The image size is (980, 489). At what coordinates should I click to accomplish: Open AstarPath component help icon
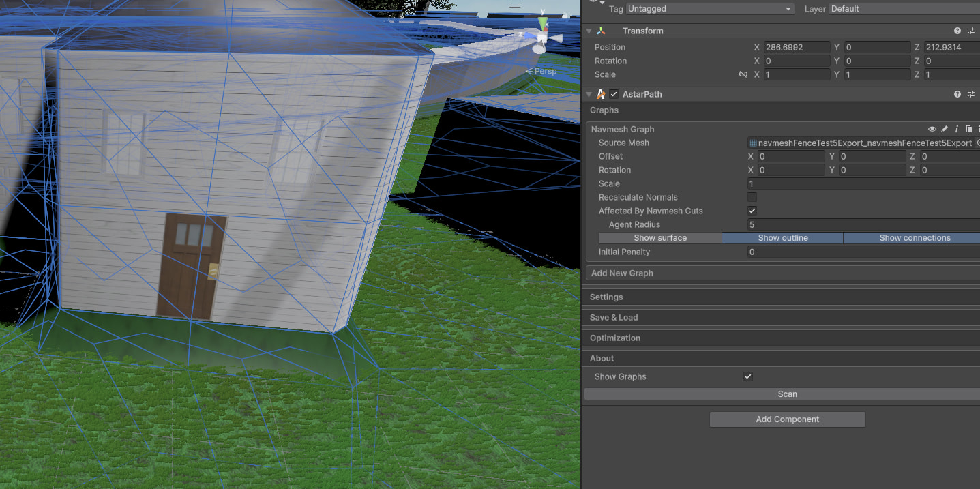(957, 94)
